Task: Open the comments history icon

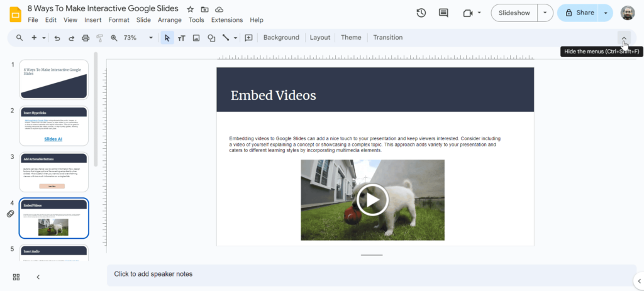Action: (443, 13)
